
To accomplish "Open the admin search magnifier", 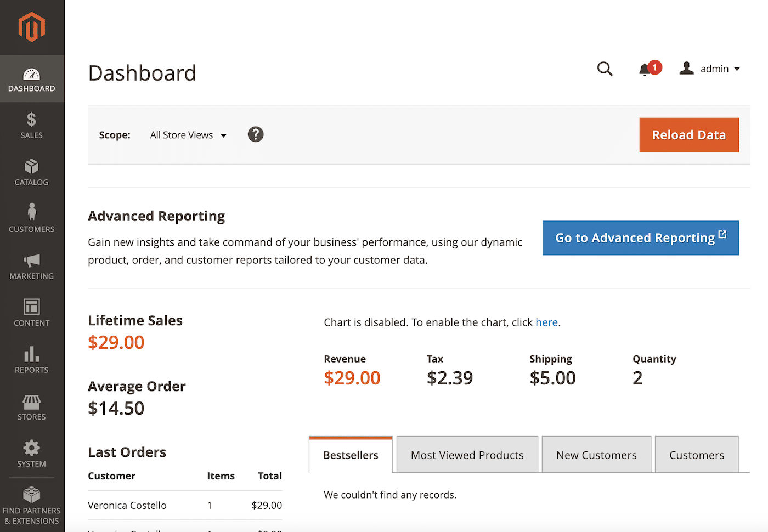I will coord(605,69).
